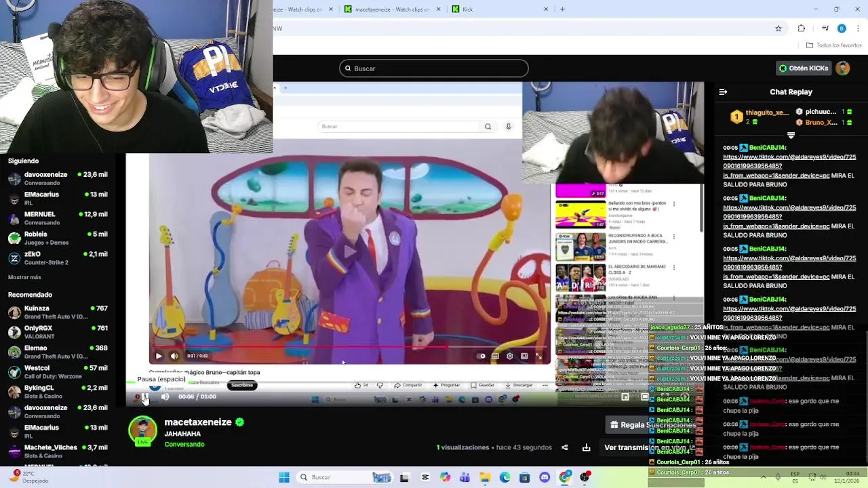Close the Kick browser tab
The image size is (868, 488).
[546, 9]
